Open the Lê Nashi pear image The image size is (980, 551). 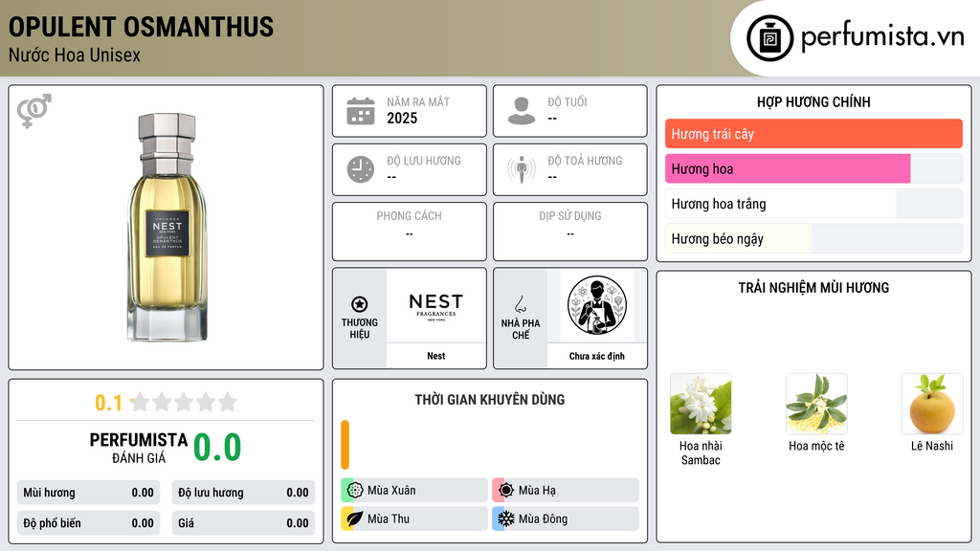click(932, 405)
